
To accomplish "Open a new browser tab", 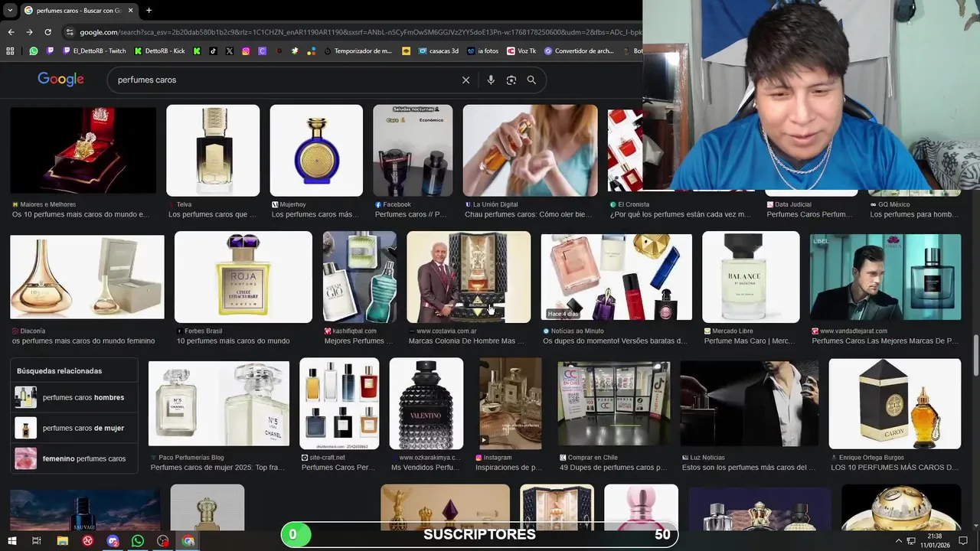I will (149, 11).
